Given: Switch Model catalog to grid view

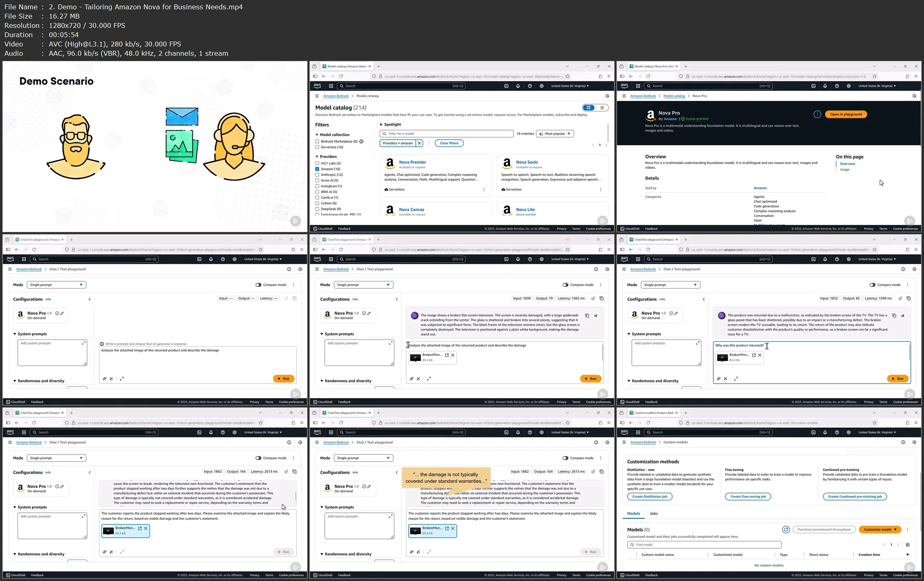Looking at the screenshot, I should pyautogui.click(x=589, y=108).
